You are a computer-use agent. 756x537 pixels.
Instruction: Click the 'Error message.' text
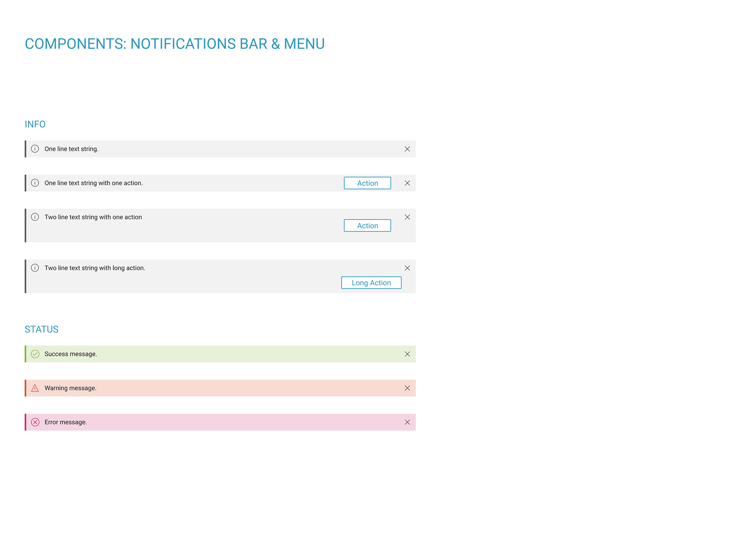65,422
